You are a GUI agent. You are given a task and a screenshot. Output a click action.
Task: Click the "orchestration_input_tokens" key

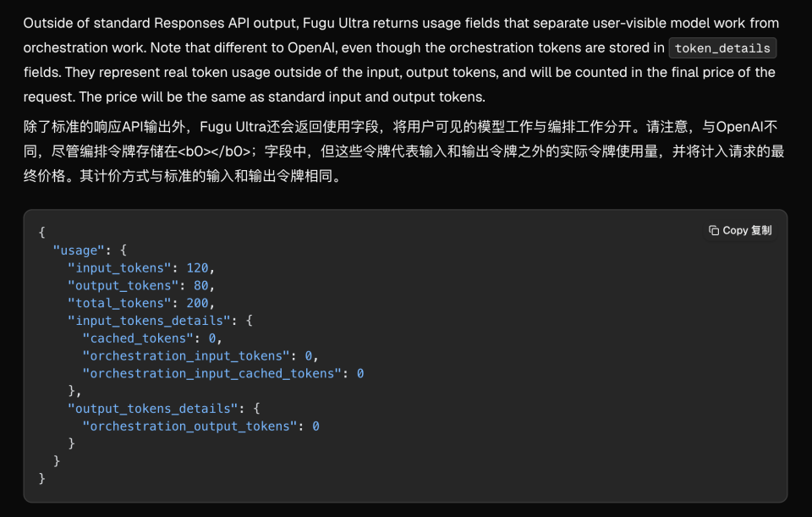pyautogui.click(x=186, y=356)
